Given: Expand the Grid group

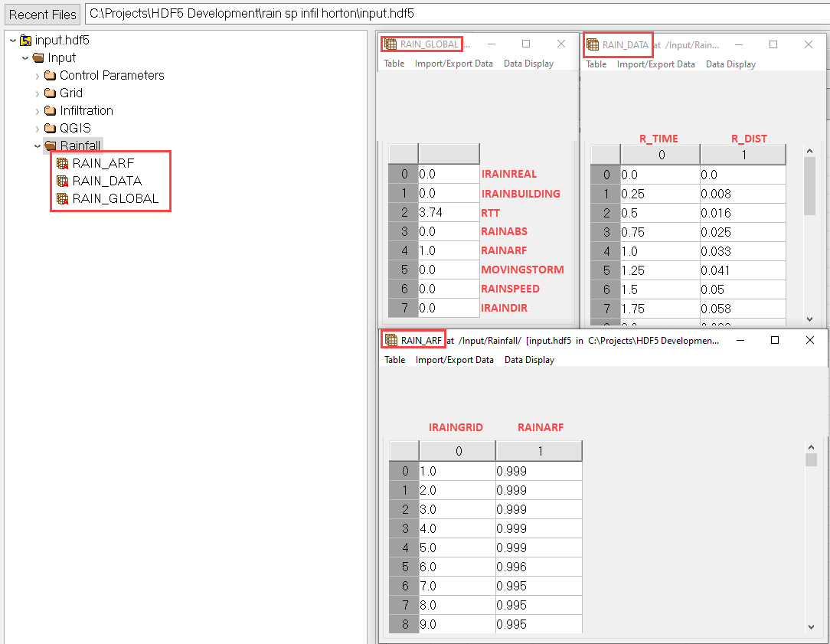Looking at the screenshot, I should [x=37, y=93].
